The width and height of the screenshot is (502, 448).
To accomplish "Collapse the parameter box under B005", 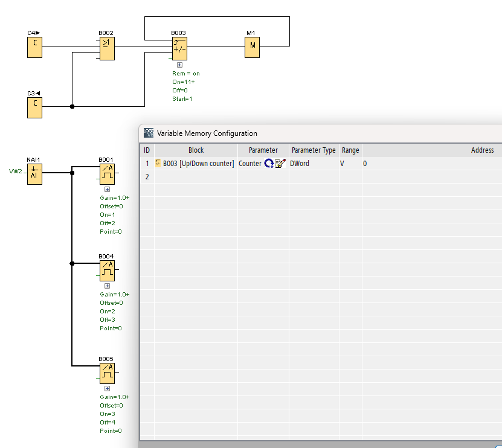I will coord(107,388).
